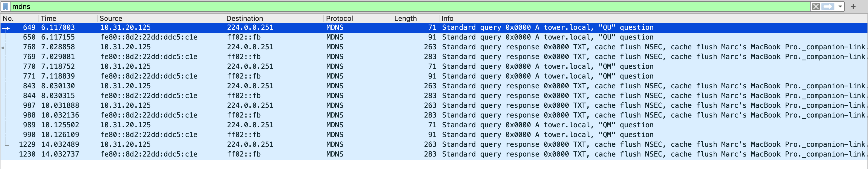Sort by the Length column header

tap(416, 18)
